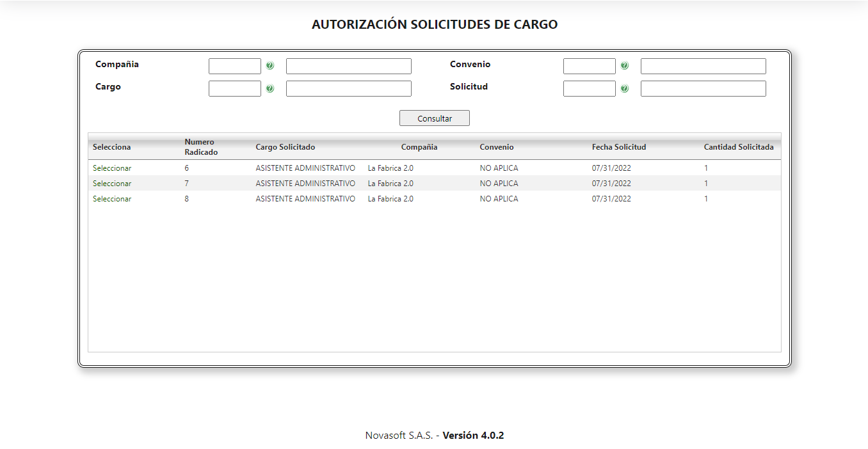Open the Solicitud lookup help icon
This screenshot has width=868, height=449.
click(624, 88)
